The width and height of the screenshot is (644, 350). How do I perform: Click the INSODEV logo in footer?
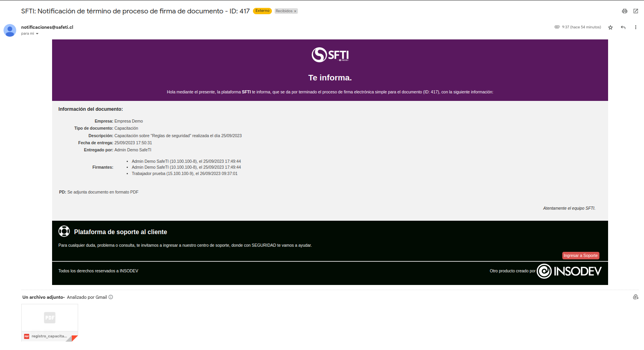[569, 271]
